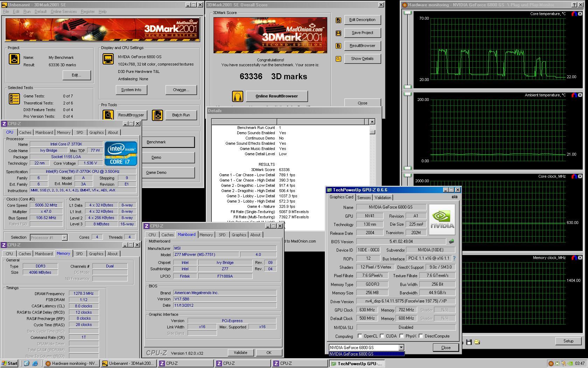Switch to Hardware monitoring taskbar button
588x368 pixels.
coord(72,363)
